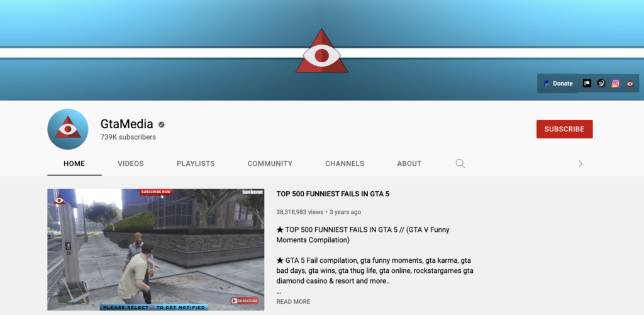Open TOP 500 FUNNIEST FAILS video title
Viewport: 644px width, 315px height.
point(333,194)
